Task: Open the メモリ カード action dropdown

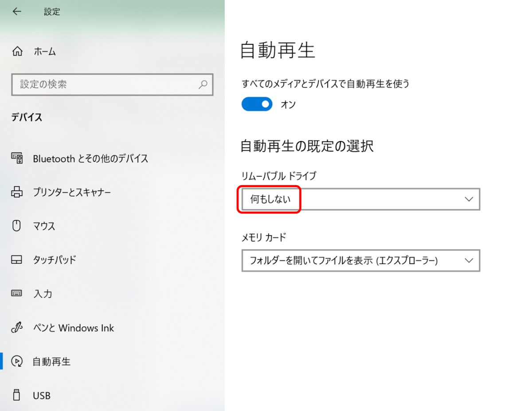Action: tap(360, 261)
